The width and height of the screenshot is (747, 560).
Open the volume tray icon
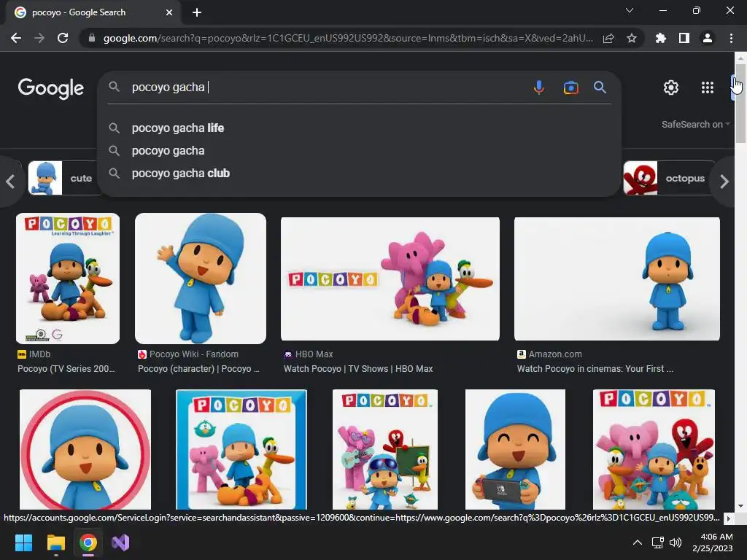tap(676, 542)
